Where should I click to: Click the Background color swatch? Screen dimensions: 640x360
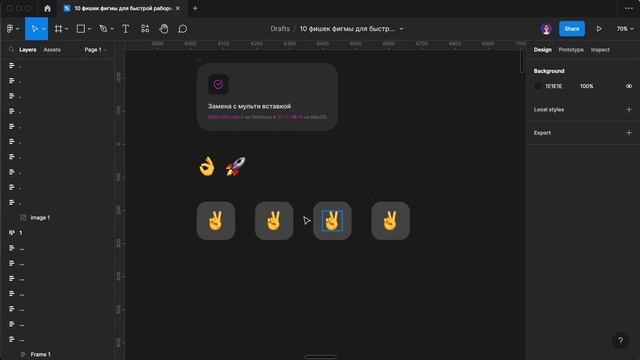pos(538,86)
